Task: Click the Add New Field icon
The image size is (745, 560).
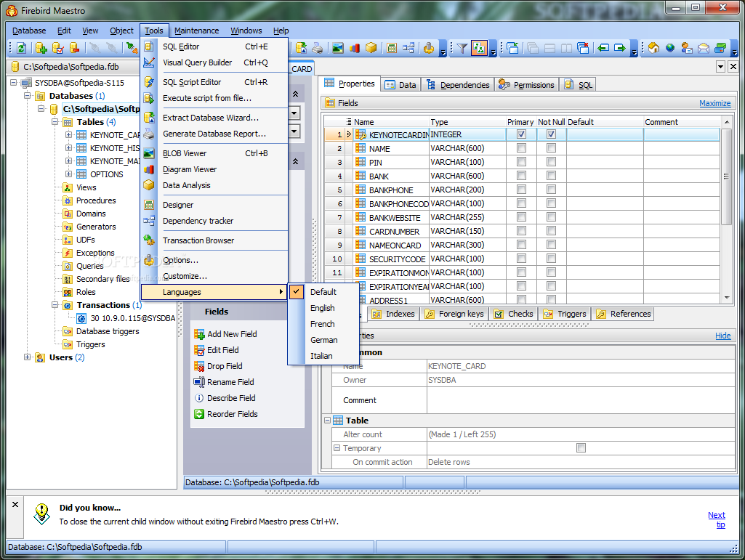Action: tap(199, 334)
